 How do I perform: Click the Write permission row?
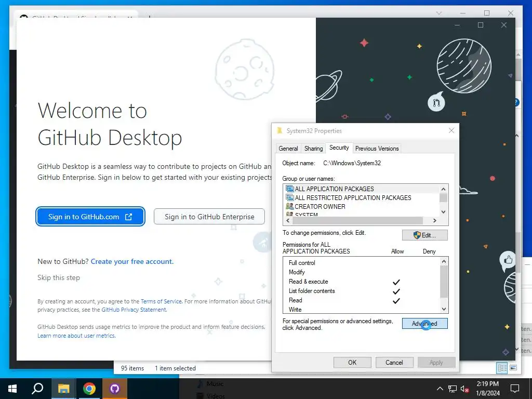[x=362, y=310]
